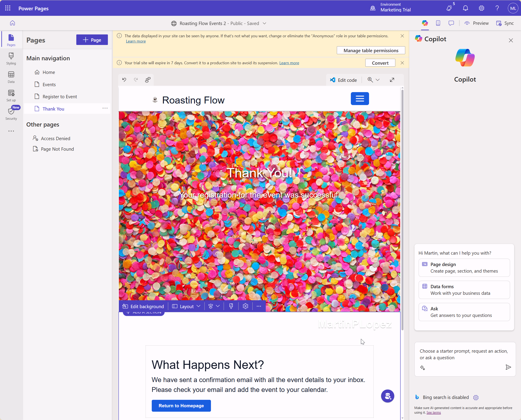Open section settings via the gear icon

[x=245, y=306]
